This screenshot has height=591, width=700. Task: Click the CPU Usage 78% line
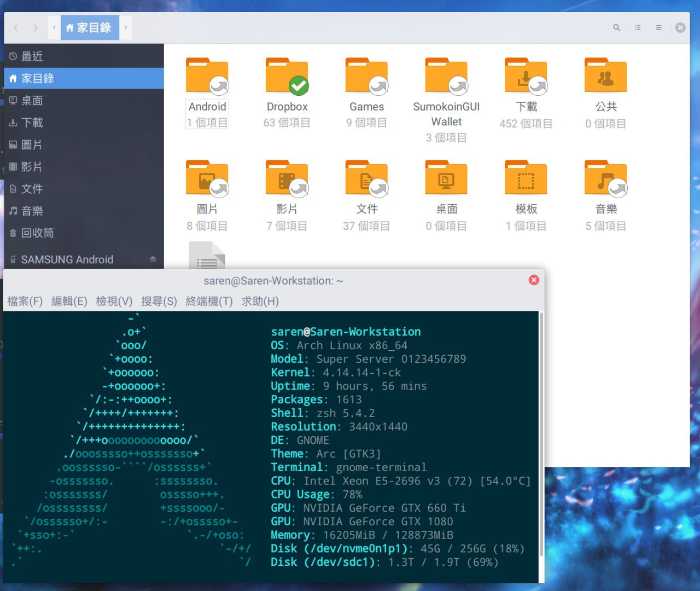(x=317, y=495)
